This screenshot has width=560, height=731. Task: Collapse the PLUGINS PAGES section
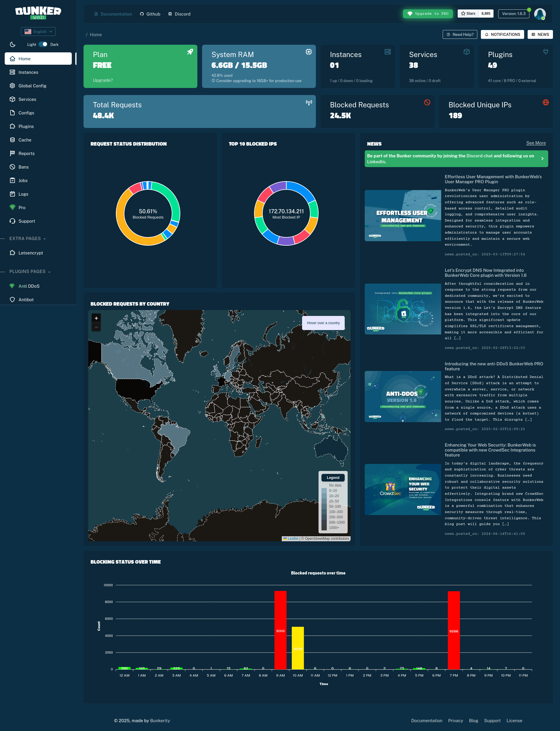click(30, 271)
